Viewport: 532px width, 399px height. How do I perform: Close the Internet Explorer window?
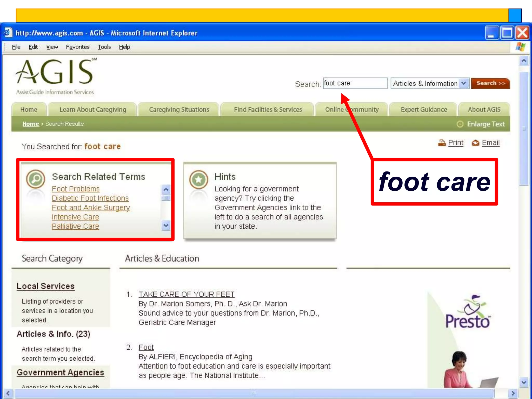pyautogui.click(x=522, y=33)
